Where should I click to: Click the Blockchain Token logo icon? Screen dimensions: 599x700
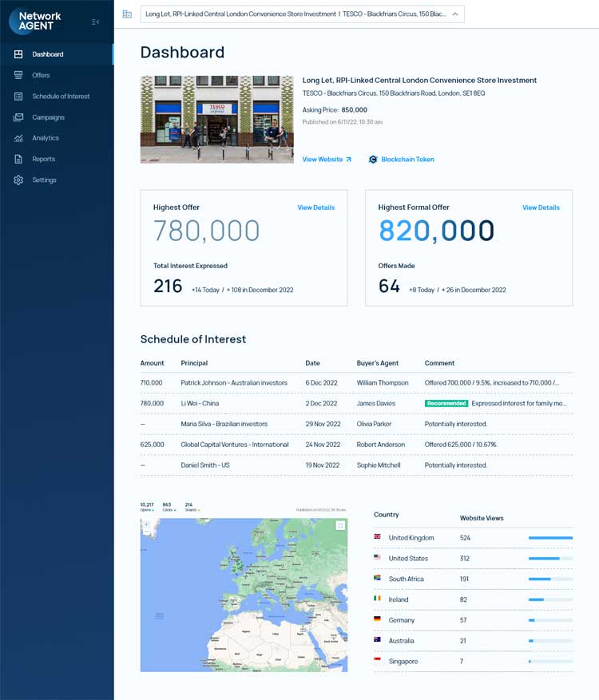coord(373,160)
